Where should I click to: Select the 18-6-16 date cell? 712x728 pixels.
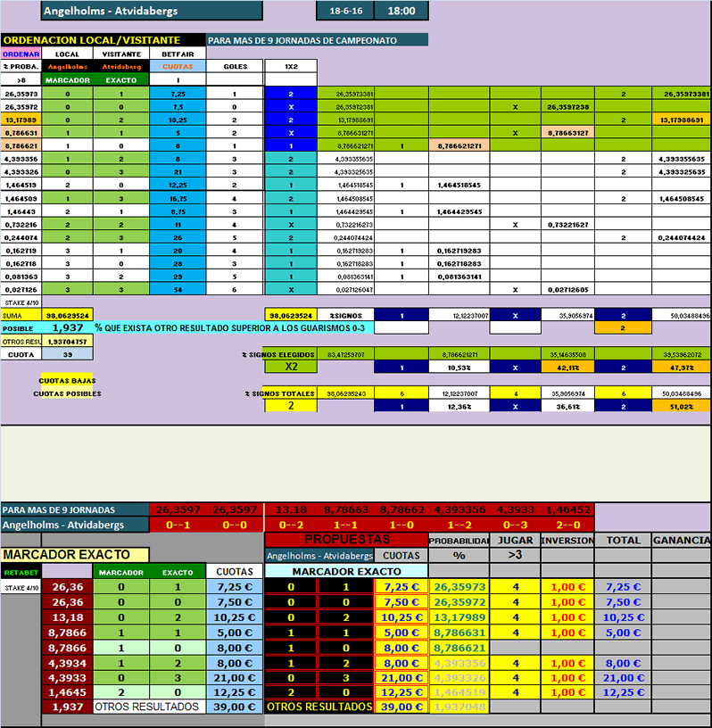pyautogui.click(x=345, y=11)
